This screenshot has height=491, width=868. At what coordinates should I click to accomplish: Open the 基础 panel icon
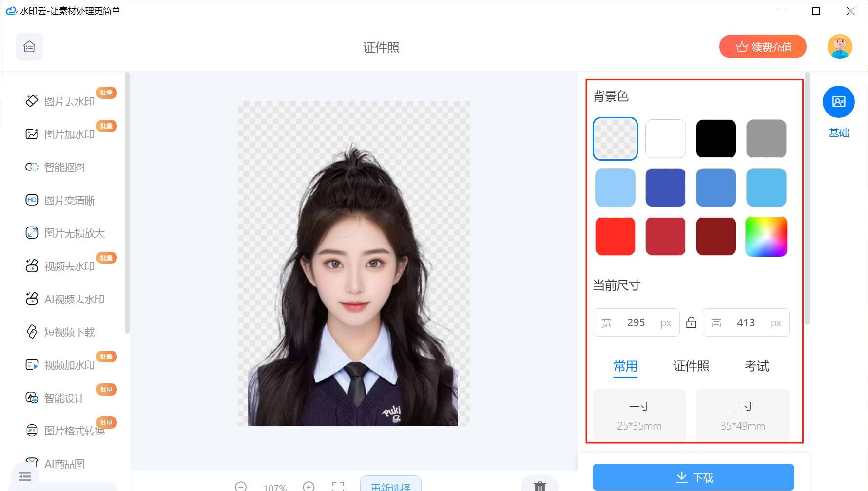pos(839,102)
